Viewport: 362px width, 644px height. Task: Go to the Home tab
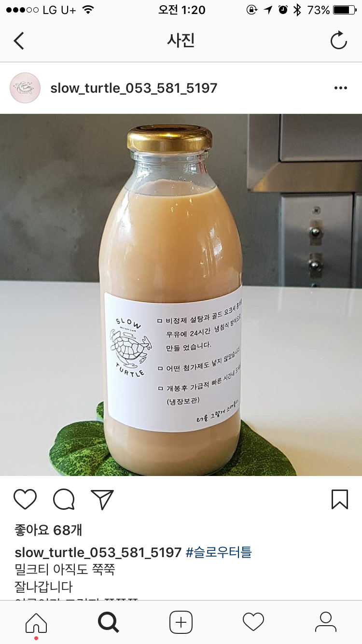[x=36, y=623]
